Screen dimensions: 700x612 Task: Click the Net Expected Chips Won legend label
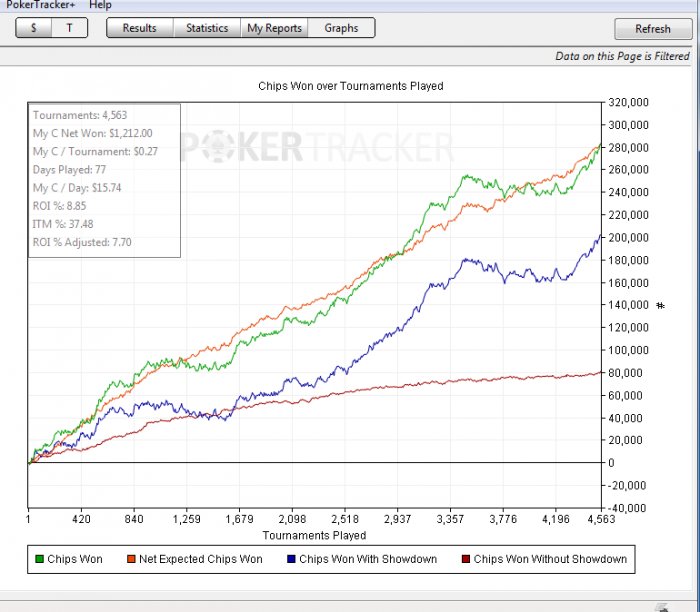pos(201,559)
